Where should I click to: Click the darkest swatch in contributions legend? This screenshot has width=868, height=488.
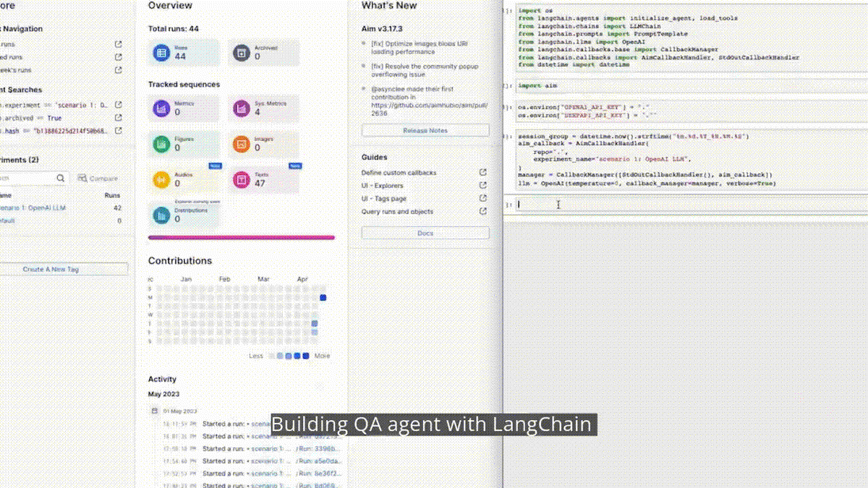306,356
